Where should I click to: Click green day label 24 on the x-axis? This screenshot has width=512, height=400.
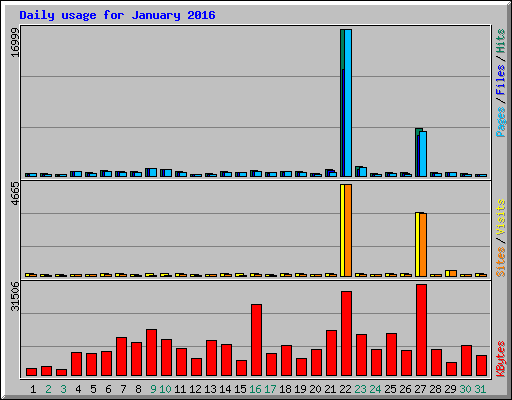[x=375, y=389]
